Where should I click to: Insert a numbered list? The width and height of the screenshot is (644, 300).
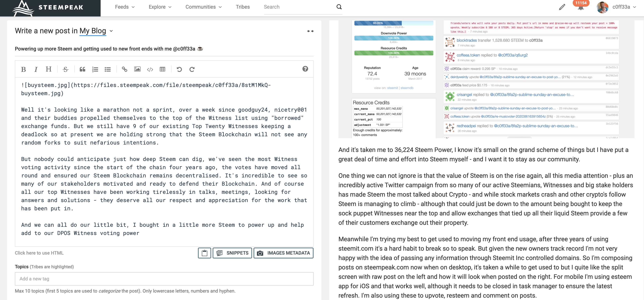click(95, 69)
